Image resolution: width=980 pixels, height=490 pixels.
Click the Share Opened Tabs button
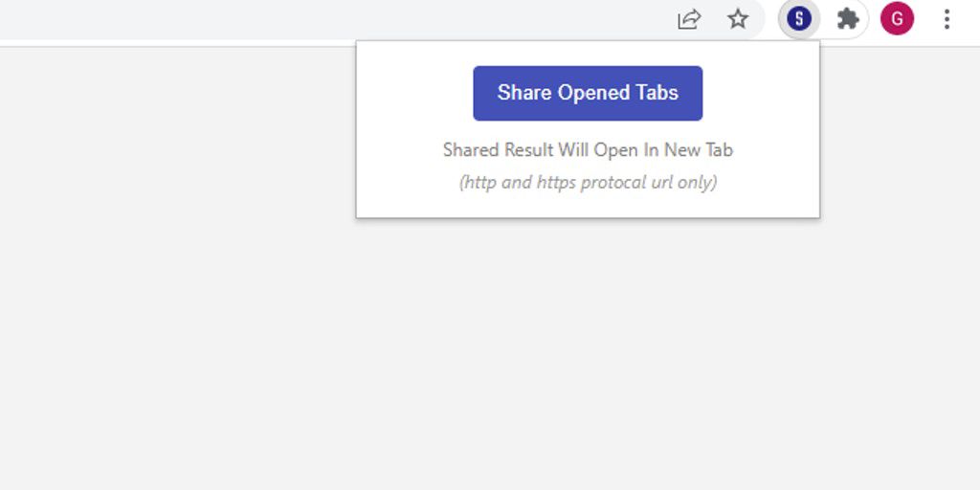pyautogui.click(x=588, y=93)
